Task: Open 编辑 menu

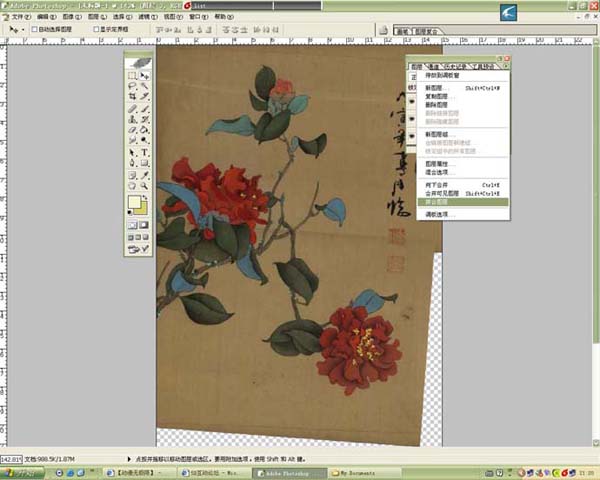Action: pos(47,17)
